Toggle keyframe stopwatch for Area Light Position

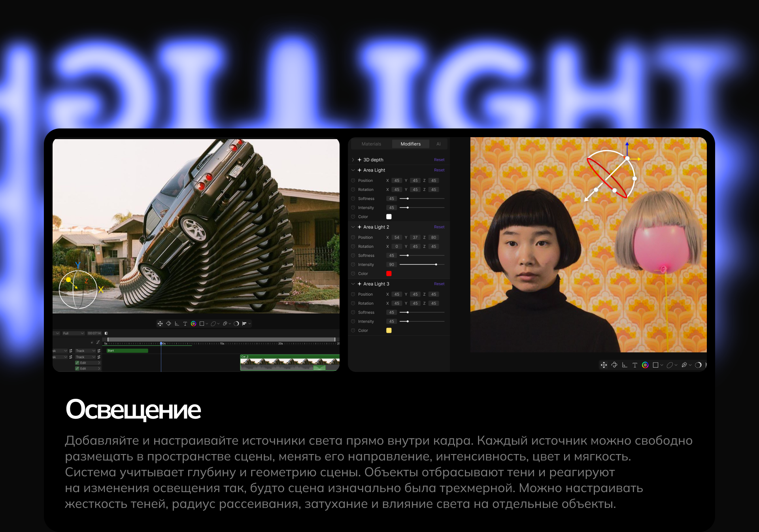pos(353,181)
